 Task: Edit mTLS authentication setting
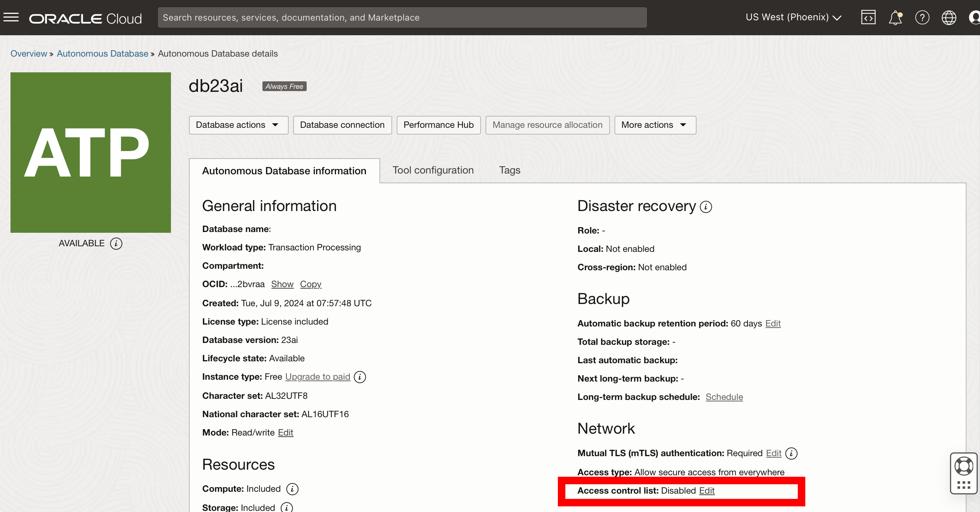point(773,453)
